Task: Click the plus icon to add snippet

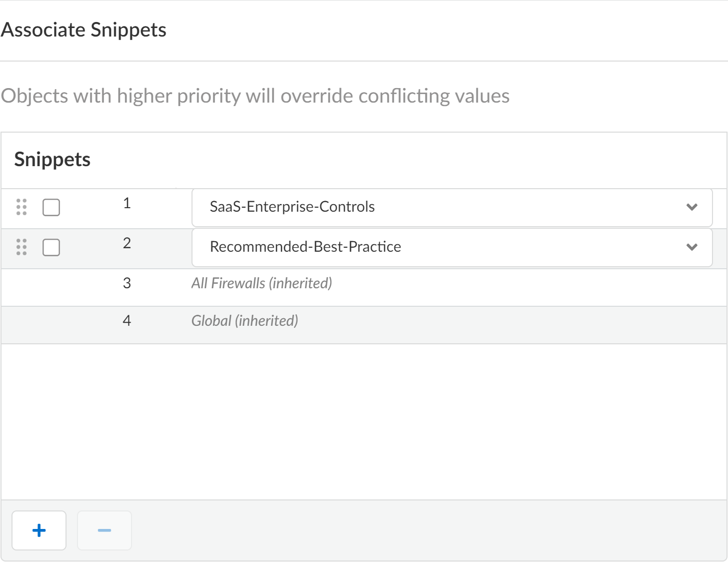Action: pos(39,530)
